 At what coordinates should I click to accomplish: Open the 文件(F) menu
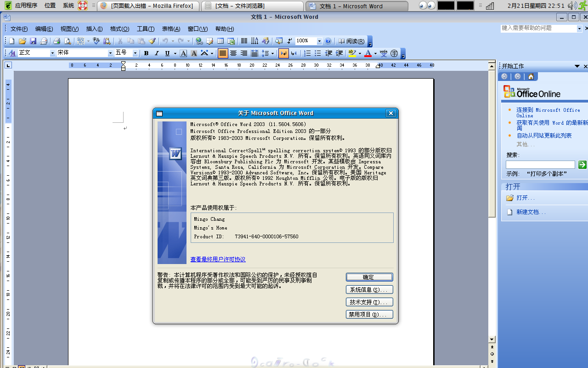pyautogui.click(x=19, y=29)
